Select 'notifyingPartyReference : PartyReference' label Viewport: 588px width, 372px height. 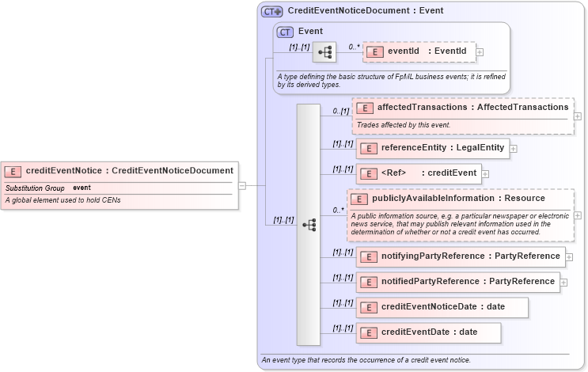click(x=471, y=256)
